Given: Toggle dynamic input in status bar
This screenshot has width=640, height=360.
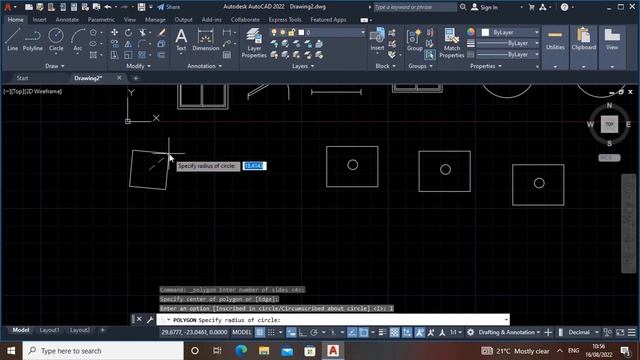Looking at the screenshot, I should point(291,333).
